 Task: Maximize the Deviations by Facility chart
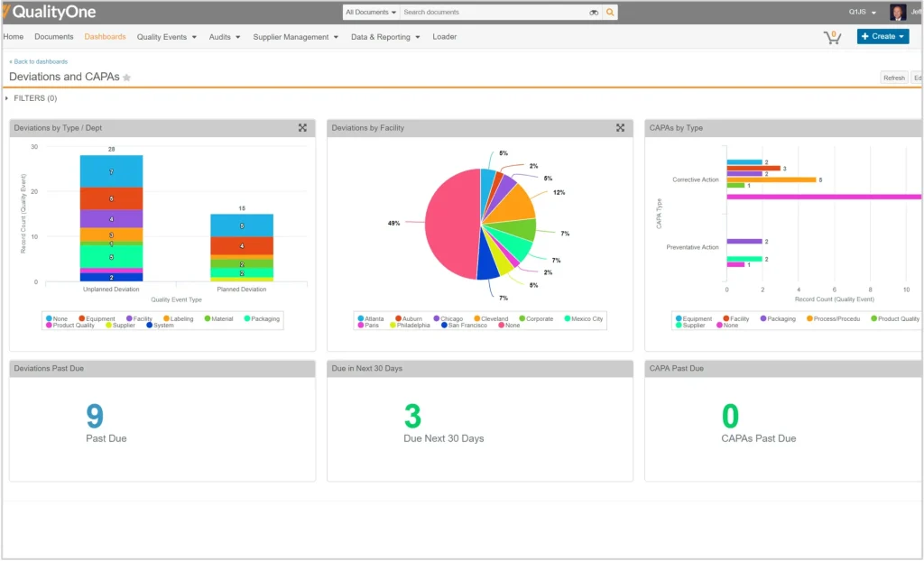pyautogui.click(x=620, y=128)
